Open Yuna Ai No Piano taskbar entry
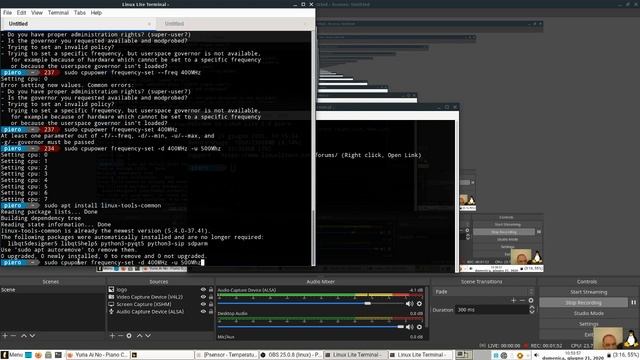 point(98,355)
